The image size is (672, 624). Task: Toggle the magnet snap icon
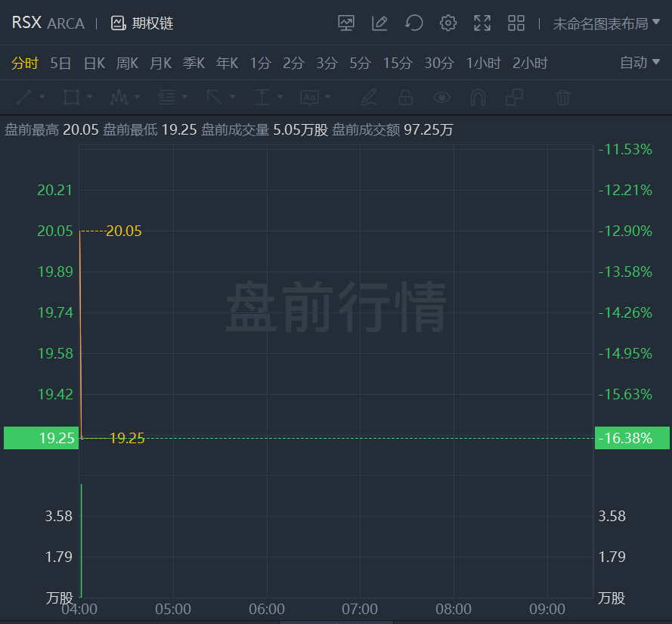pyautogui.click(x=478, y=98)
